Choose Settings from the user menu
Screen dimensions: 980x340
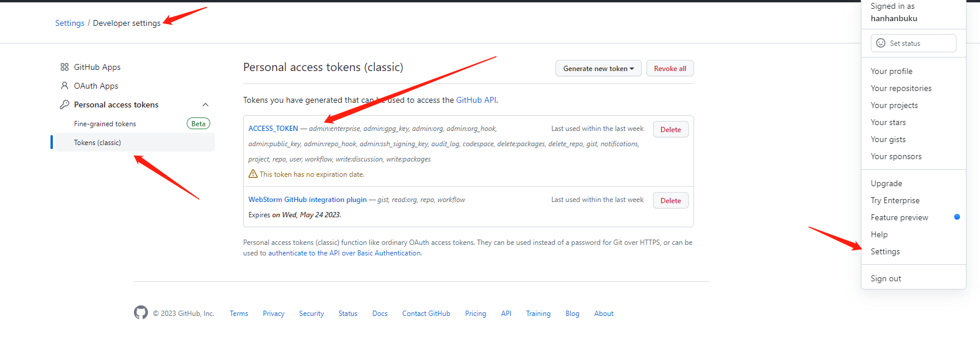pyautogui.click(x=885, y=251)
